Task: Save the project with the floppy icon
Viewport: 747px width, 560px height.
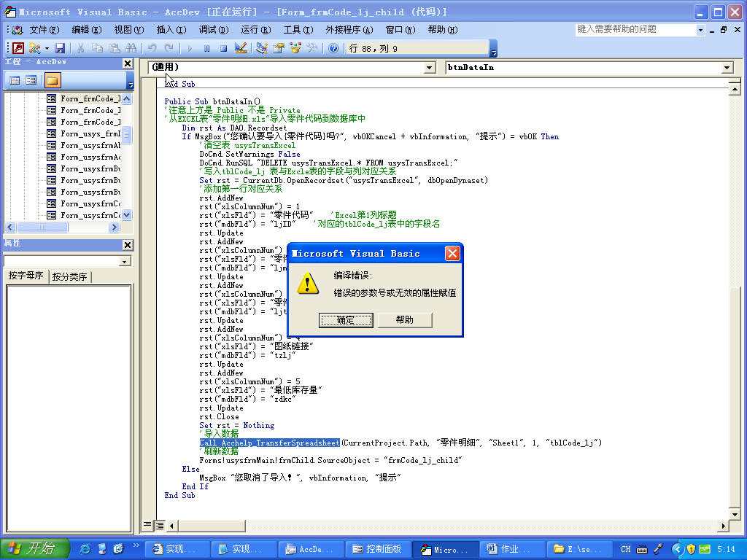Action: click(60, 48)
